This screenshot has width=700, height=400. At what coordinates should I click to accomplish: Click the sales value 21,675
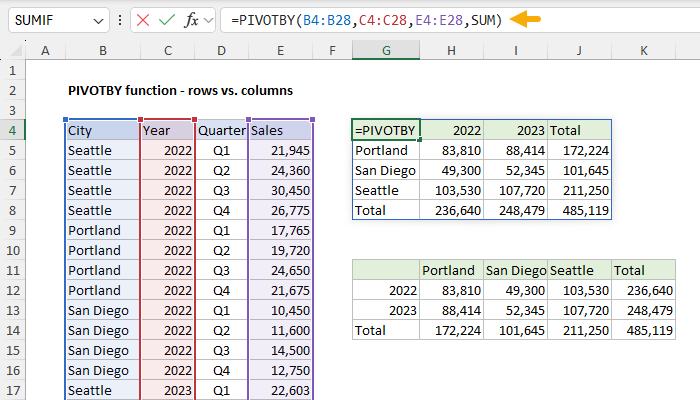(x=280, y=290)
